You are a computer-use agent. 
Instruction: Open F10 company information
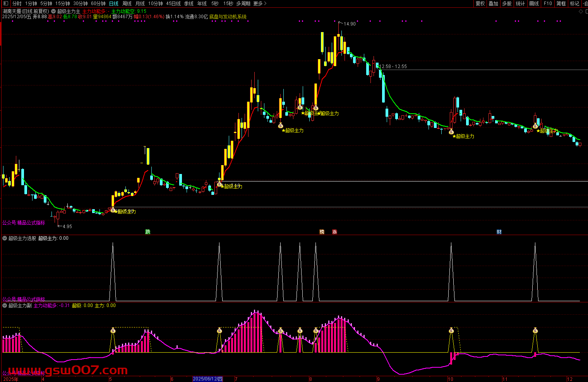pos(548,3)
